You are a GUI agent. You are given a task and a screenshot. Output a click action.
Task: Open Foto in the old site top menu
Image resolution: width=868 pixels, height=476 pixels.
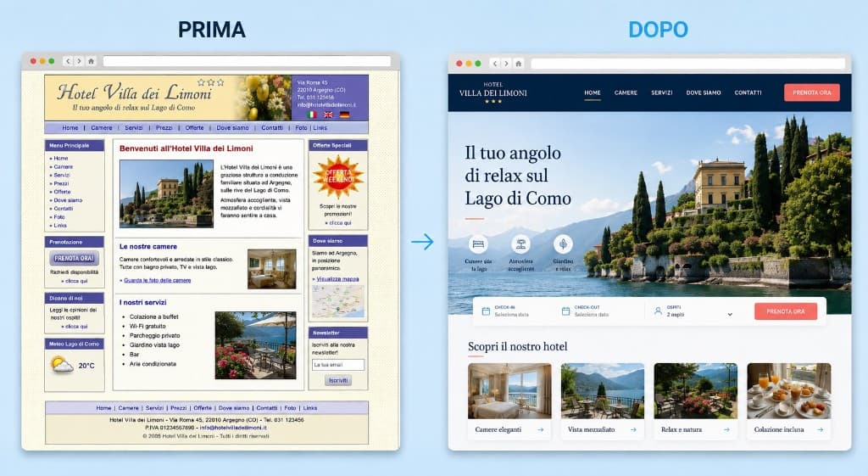301,128
